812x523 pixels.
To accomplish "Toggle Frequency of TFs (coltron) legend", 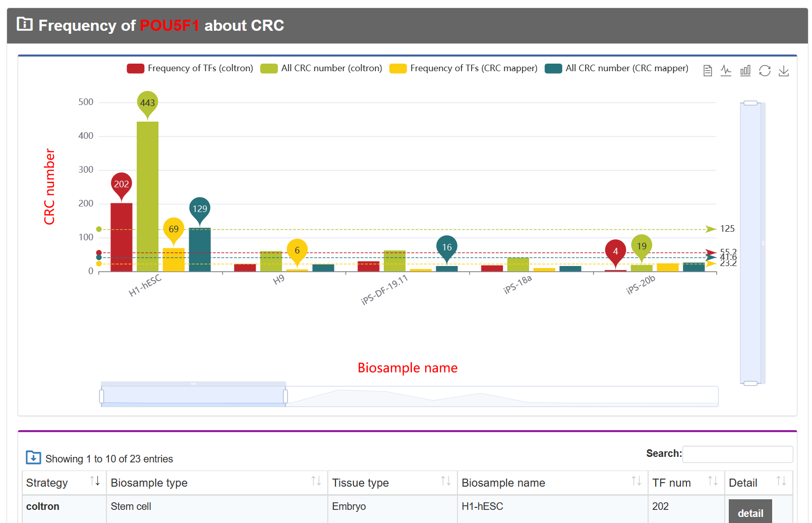I will (x=190, y=68).
